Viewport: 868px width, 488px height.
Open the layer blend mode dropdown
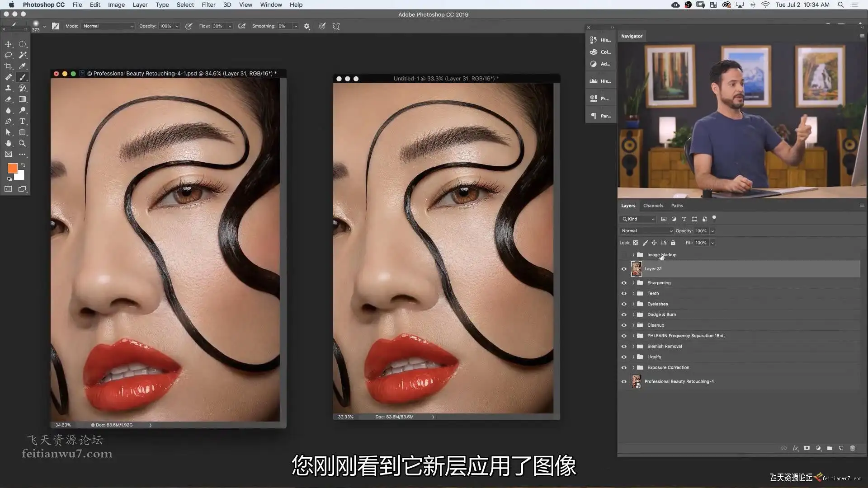646,231
